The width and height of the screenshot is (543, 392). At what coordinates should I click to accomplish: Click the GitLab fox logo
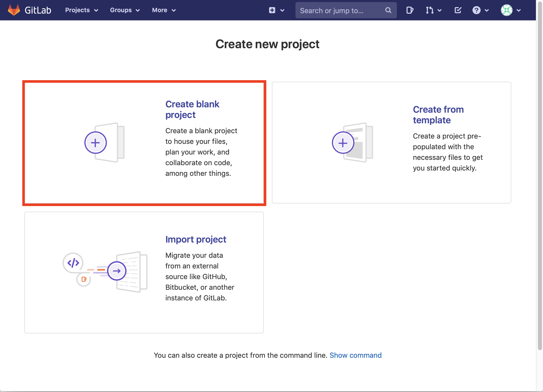tap(14, 10)
